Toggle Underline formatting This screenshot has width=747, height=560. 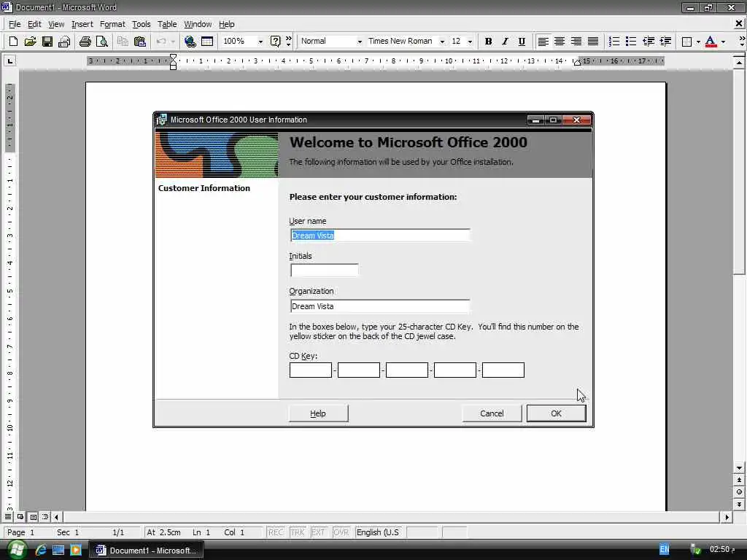click(x=522, y=42)
